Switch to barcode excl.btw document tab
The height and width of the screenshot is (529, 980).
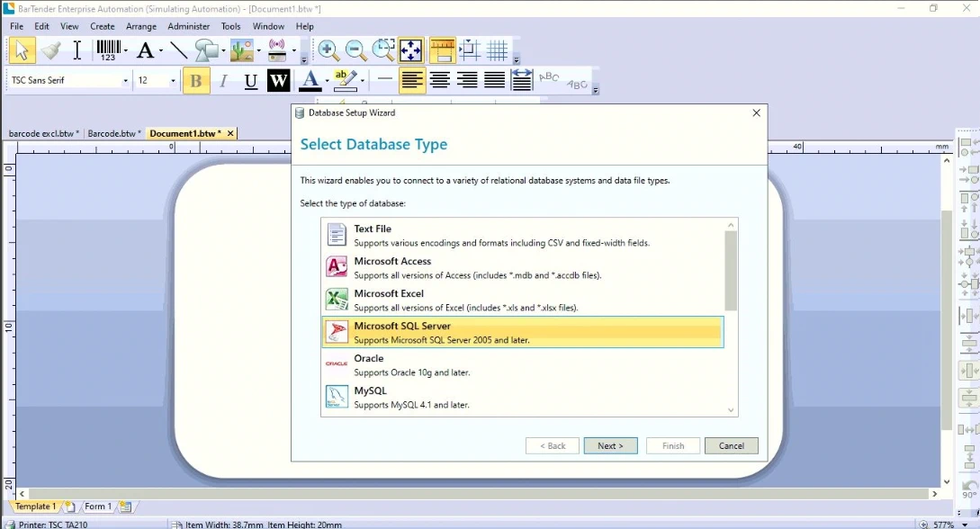[43, 133]
